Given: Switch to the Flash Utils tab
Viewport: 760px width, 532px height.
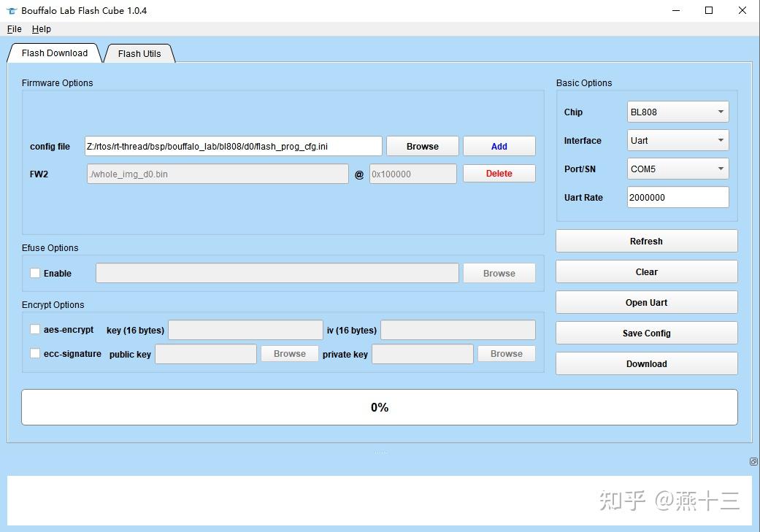Looking at the screenshot, I should click(139, 53).
